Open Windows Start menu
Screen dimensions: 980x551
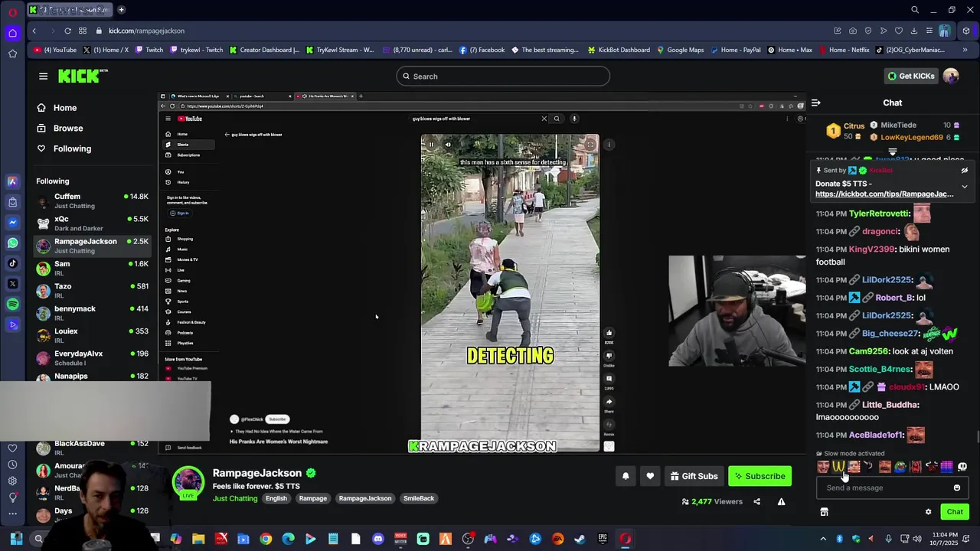[16, 539]
